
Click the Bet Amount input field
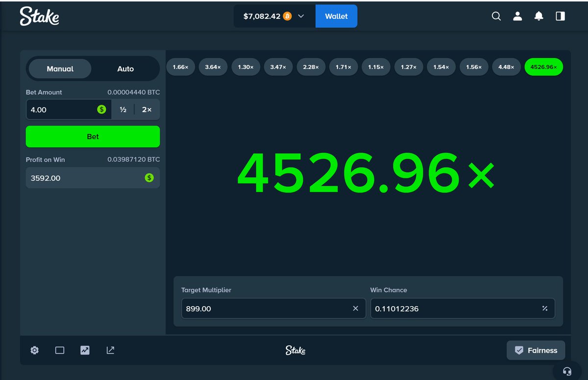coord(69,109)
